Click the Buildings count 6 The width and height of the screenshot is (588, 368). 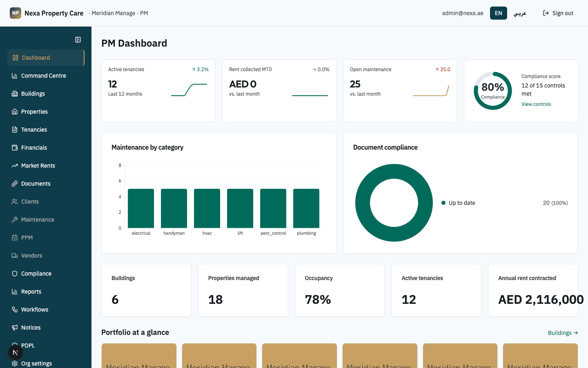115,300
